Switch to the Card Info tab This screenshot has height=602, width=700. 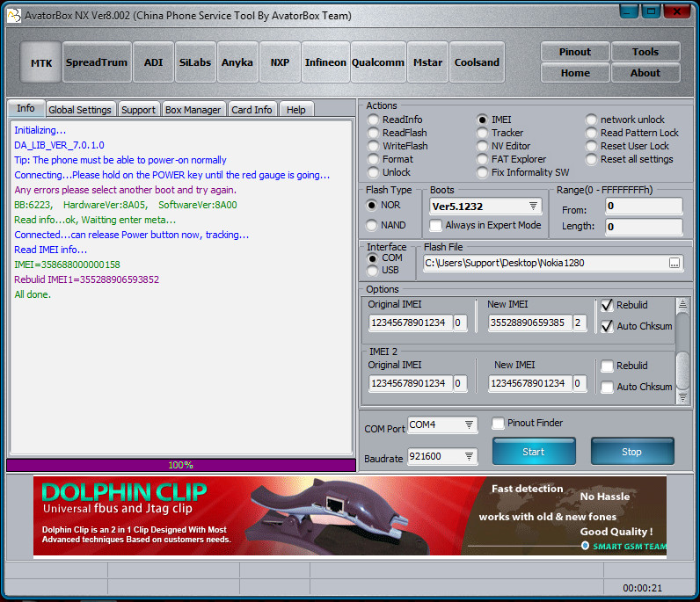[252, 110]
